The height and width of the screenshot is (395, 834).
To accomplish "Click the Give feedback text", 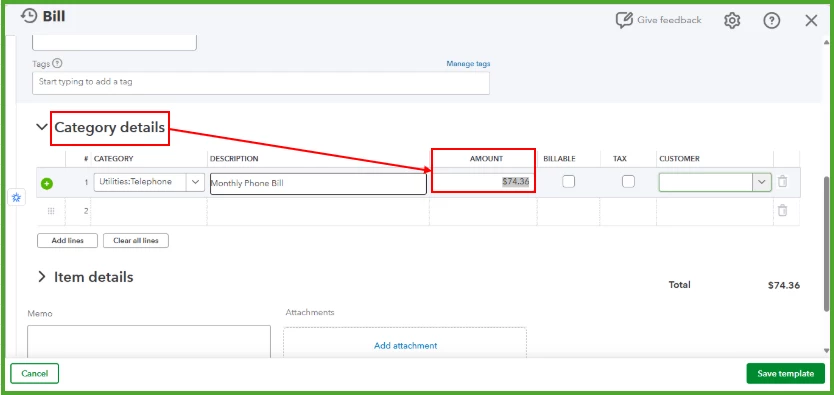I will click(669, 20).
